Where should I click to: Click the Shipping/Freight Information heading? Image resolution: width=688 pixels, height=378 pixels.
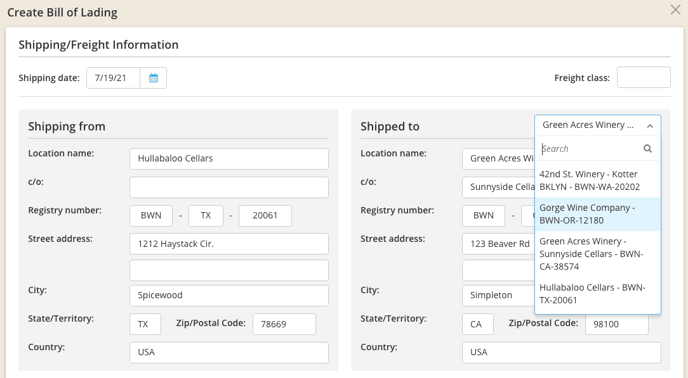point(98,45)
